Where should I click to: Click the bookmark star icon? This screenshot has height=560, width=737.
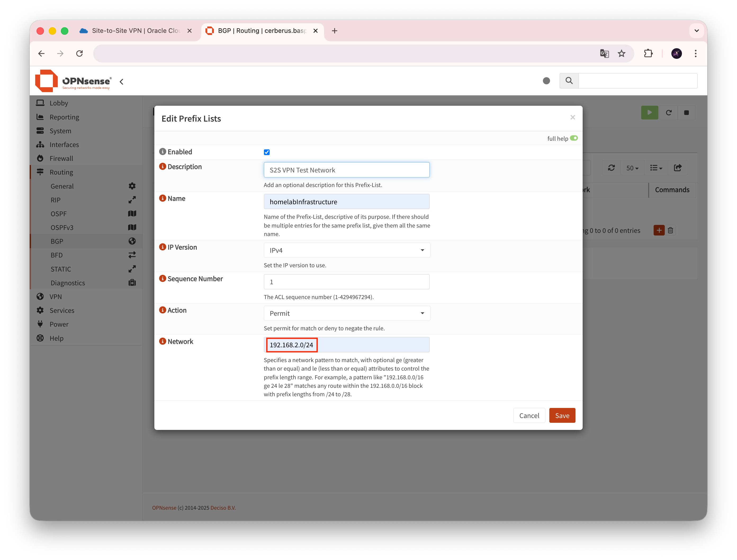point(621,53)
